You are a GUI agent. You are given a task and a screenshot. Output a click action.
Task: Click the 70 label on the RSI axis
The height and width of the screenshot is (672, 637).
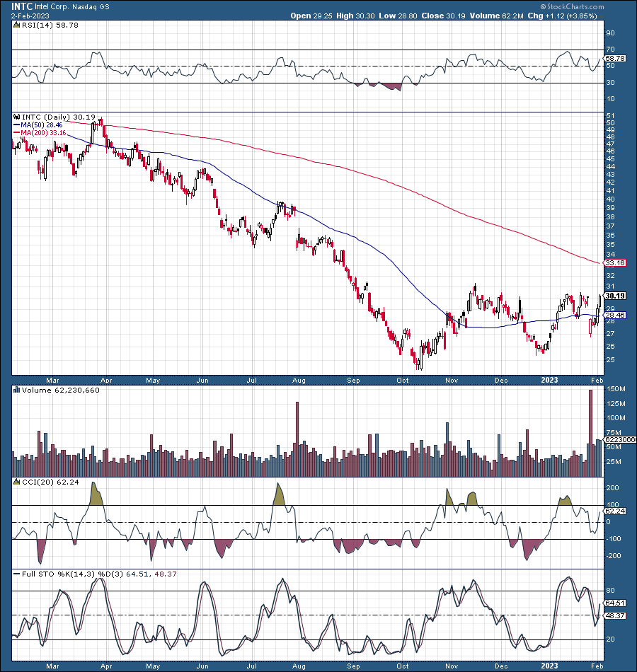click(610, 50)
